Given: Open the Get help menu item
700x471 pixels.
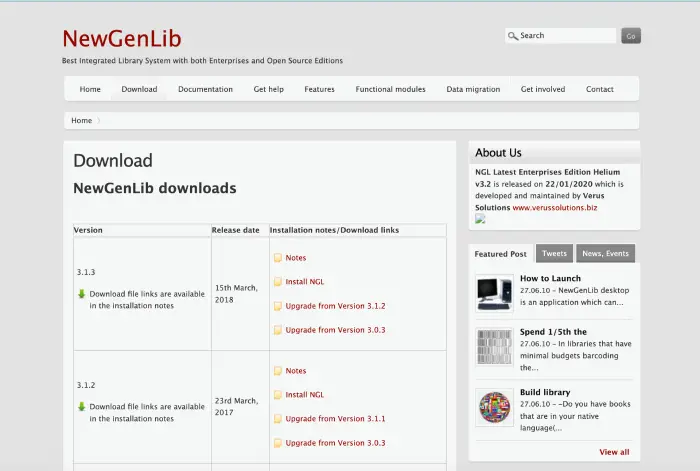Looking at the screenshot, I should click(269, 89).
